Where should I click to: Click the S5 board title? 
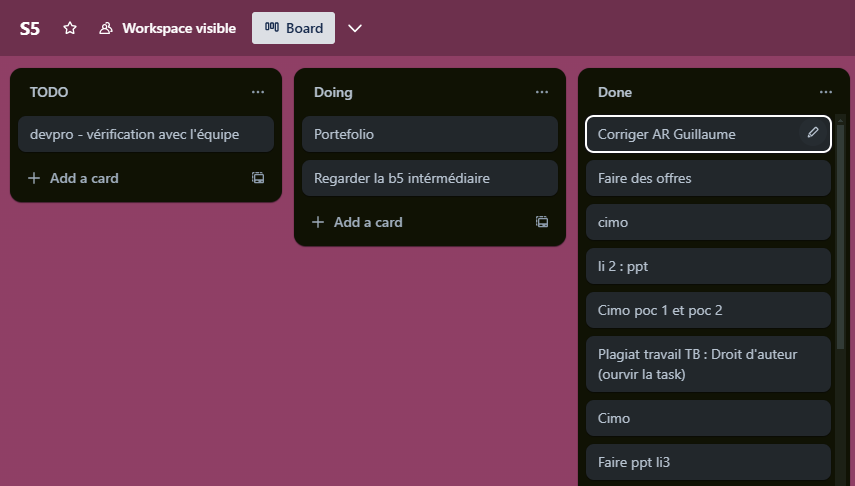coord(30,28)
